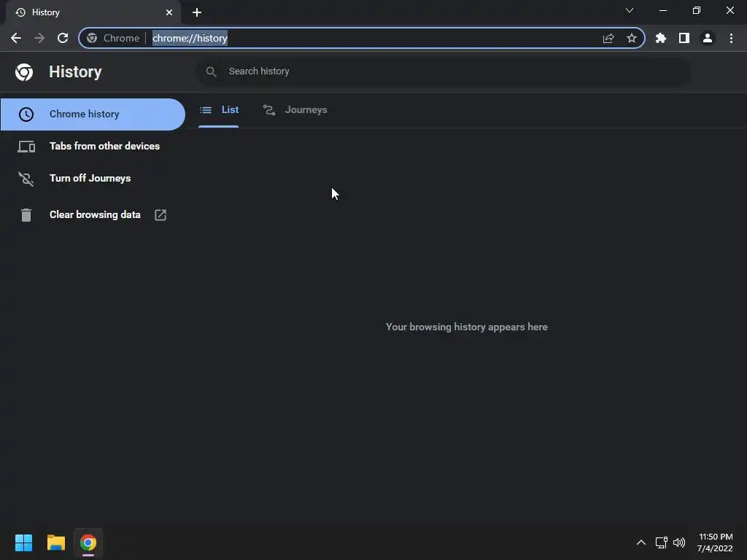Share this page using the share icon
Viewport: 747px width, 560px height.
pos(608,38)
